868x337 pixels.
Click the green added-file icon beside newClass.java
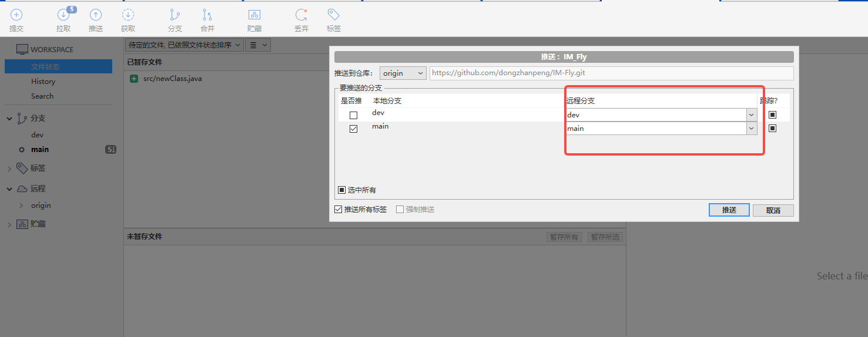coord(134,78)
